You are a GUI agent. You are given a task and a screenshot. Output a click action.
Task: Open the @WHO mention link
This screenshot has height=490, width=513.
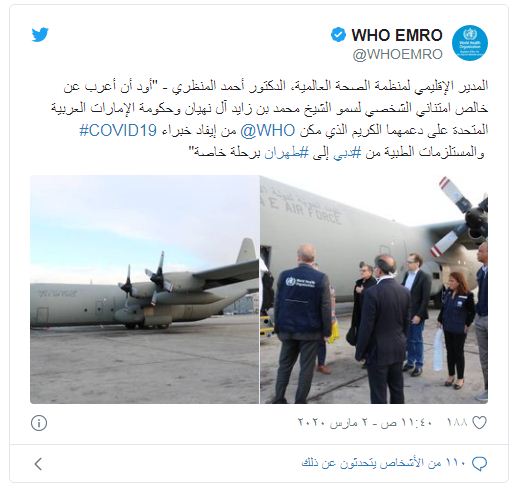tap(267, 130)
